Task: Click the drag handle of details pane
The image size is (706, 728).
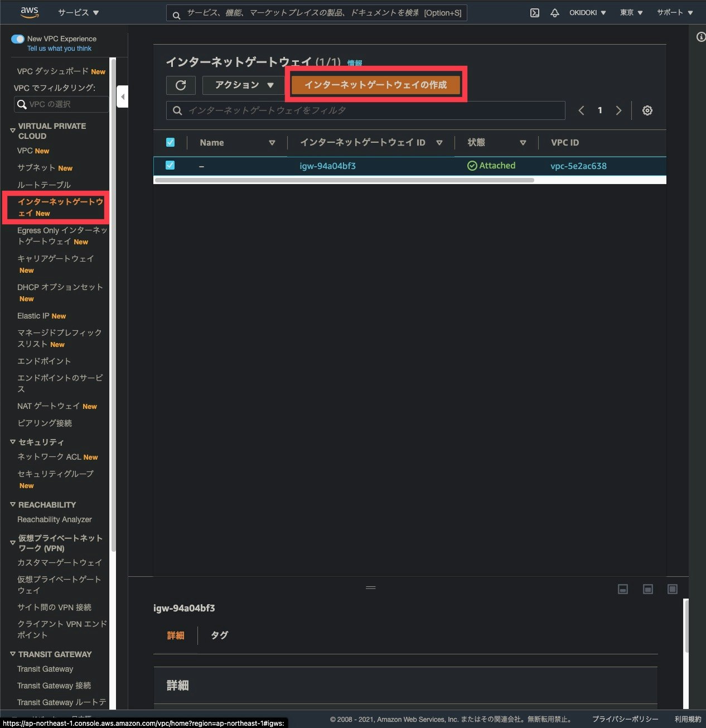Action: tap(370, 587)
